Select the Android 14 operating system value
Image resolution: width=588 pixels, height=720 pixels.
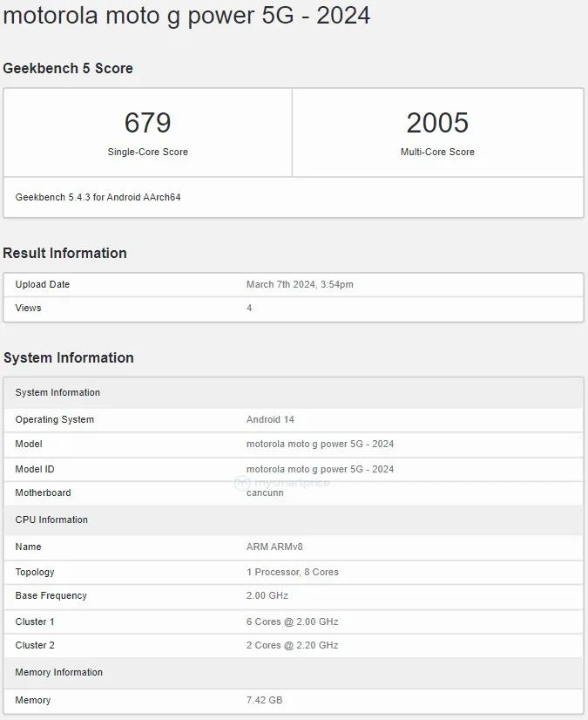tap(270, 419)
